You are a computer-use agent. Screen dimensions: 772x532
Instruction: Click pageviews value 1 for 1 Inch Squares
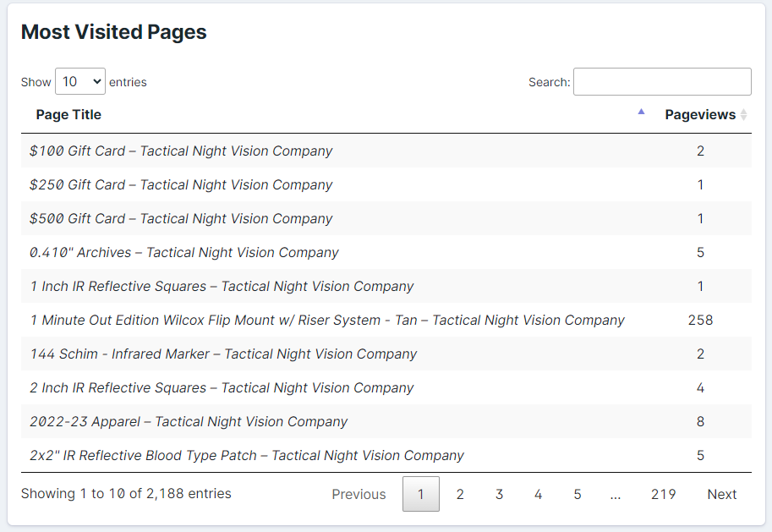pos(700,286)
